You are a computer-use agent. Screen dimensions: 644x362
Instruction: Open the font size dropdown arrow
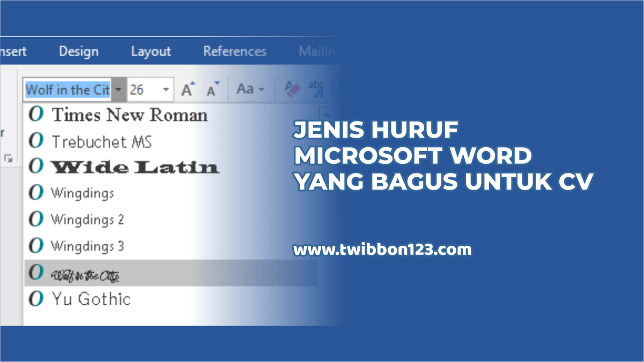[166, 89]
